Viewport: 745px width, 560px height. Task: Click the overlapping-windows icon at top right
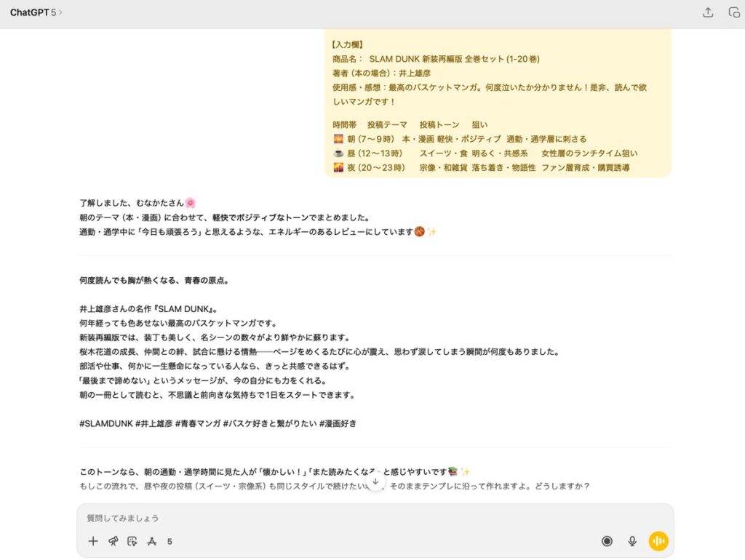[x=733, y=12]
